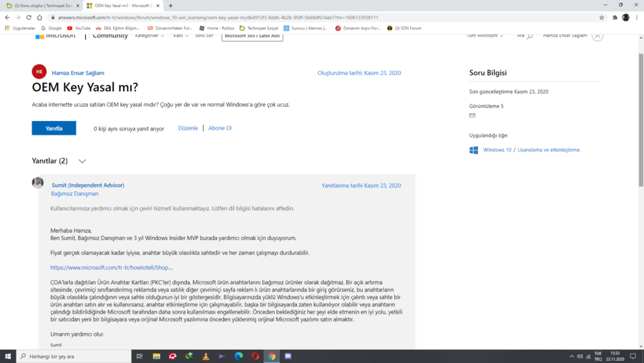Click the red HE author avatar
Viewport: 644px width, 363px height.
(x=39, y=72)
